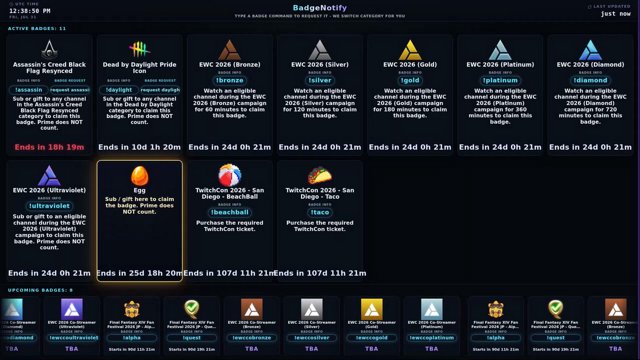Click the !silver command pill
This screenshot has width=640, height=360.
click(320, 80)
